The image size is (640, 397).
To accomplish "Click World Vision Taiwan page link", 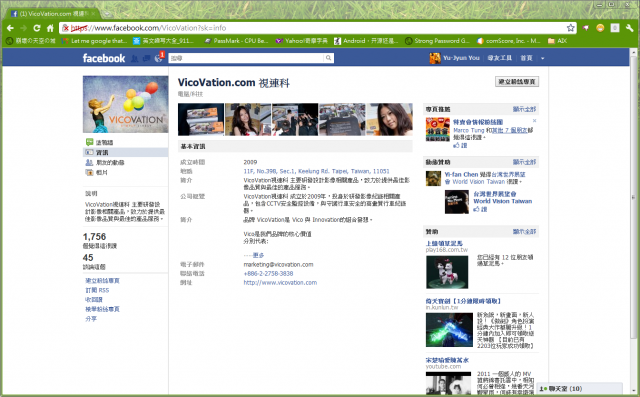I will [502, 197].
